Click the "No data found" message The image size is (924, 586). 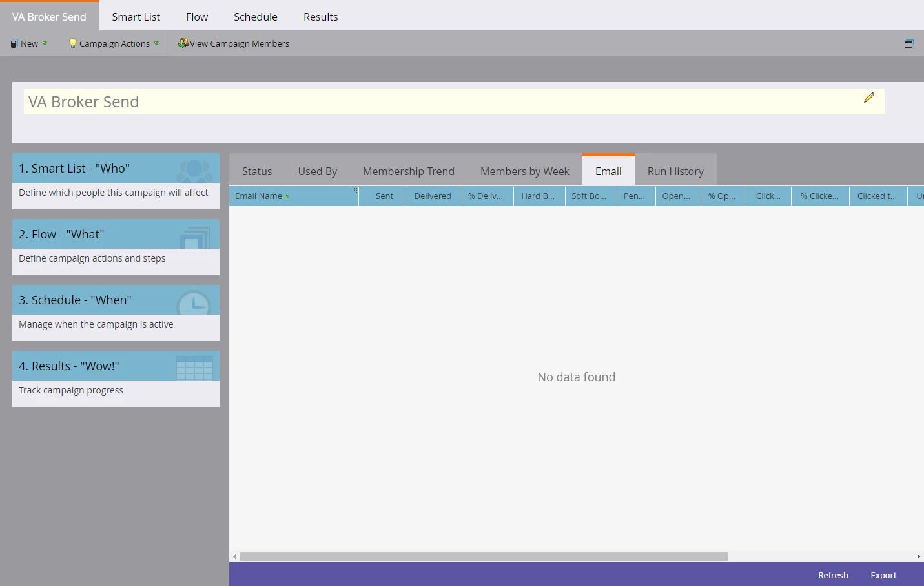(577, 377)
